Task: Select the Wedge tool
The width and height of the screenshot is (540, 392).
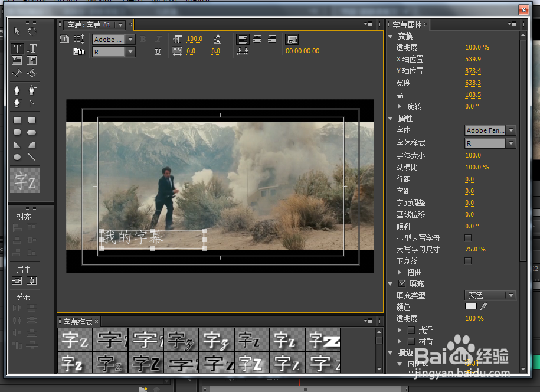Action: [x=17, y=145]
